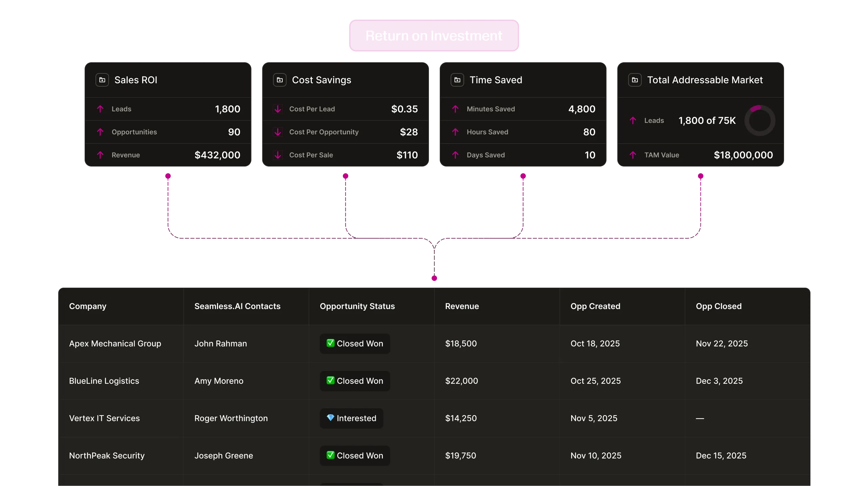Toggle Closed Won status for BlueLine Logistics

pos(355,381)
